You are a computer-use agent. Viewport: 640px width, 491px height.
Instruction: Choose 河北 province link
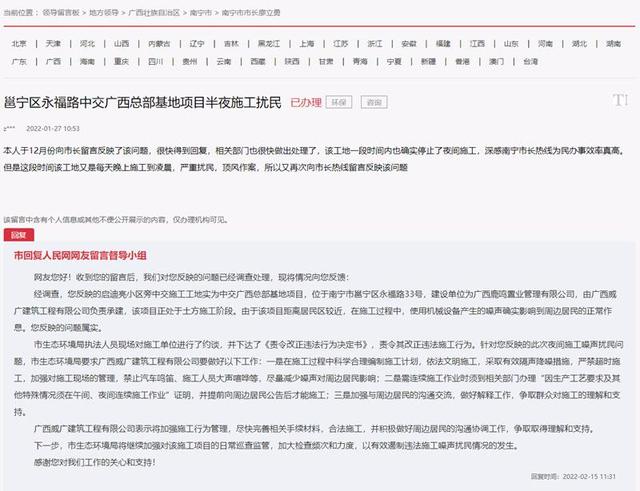[x=87, y=43]
